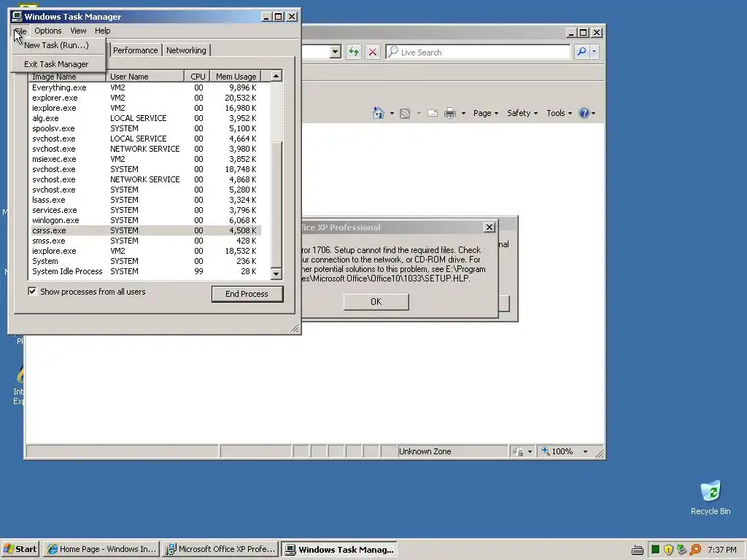Click the Start button

pos(20,549)
